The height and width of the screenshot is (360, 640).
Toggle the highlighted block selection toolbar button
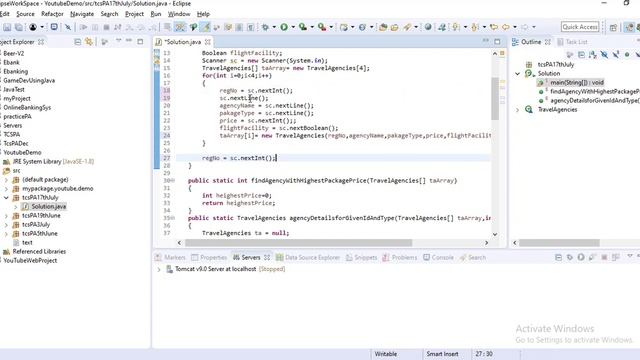(180, 27)
